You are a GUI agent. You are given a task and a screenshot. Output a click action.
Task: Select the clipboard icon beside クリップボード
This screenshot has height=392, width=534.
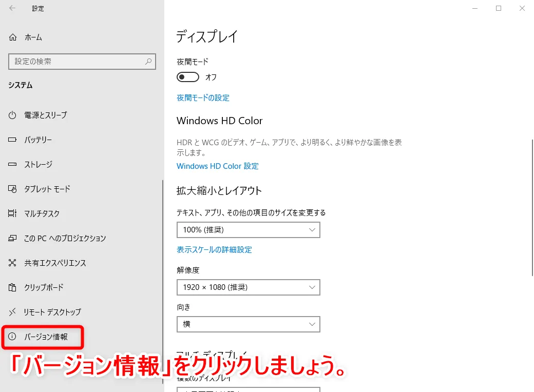12,287
